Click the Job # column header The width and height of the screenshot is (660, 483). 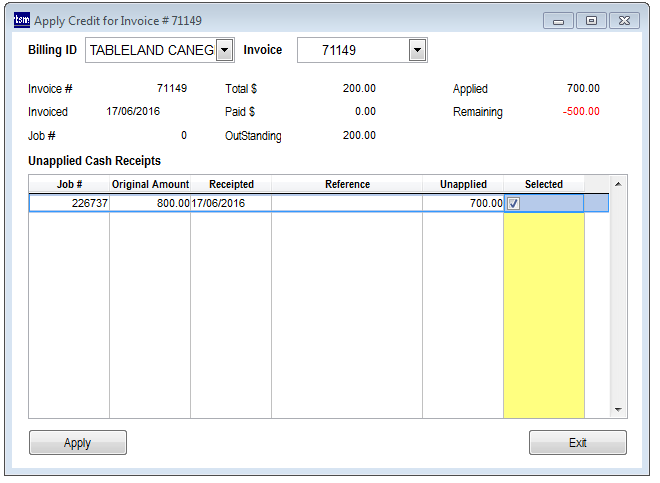(69, 184)
